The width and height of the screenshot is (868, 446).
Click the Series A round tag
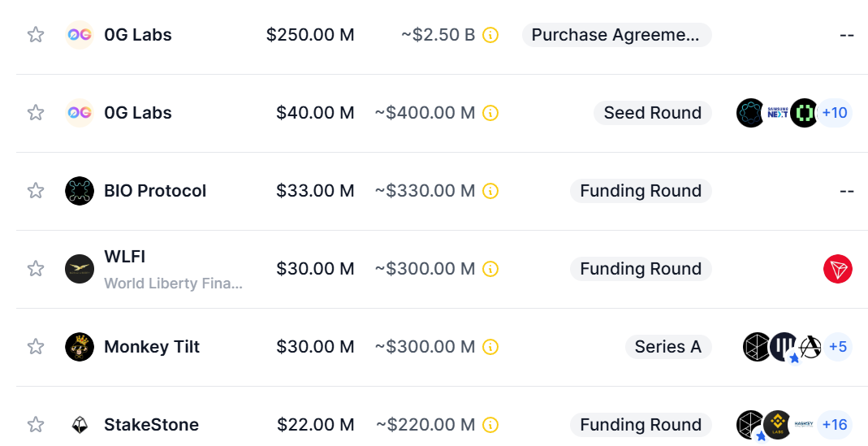click(x=667, y=347)
